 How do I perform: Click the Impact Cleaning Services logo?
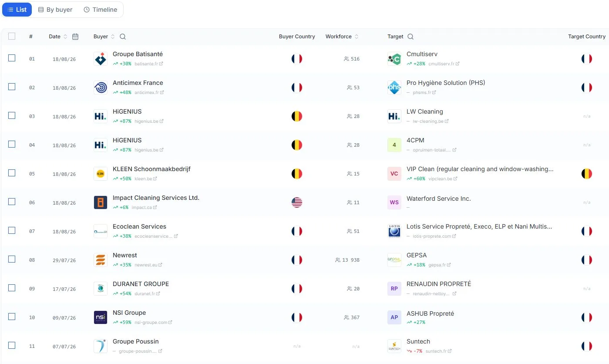(x=101, y=202)
